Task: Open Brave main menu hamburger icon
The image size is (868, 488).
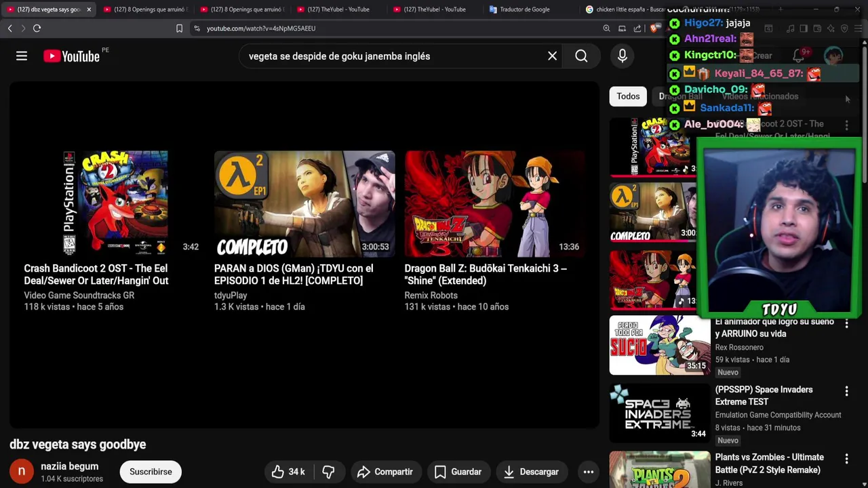Action: click(858, 28)
